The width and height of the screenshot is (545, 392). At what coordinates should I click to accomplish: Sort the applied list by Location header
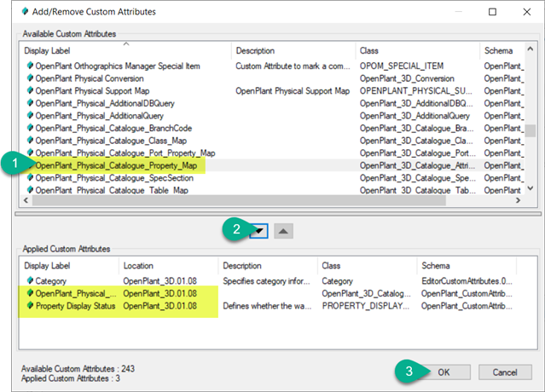(168, 266)
